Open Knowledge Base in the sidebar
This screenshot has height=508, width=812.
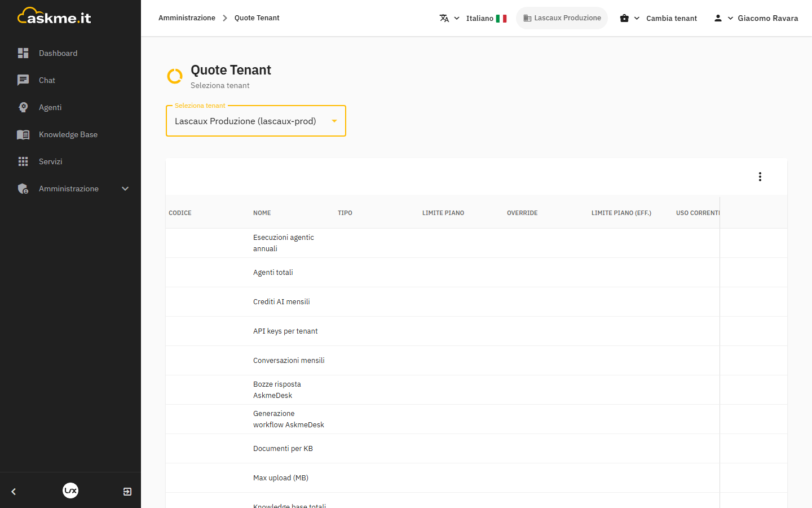pos(70,134)
